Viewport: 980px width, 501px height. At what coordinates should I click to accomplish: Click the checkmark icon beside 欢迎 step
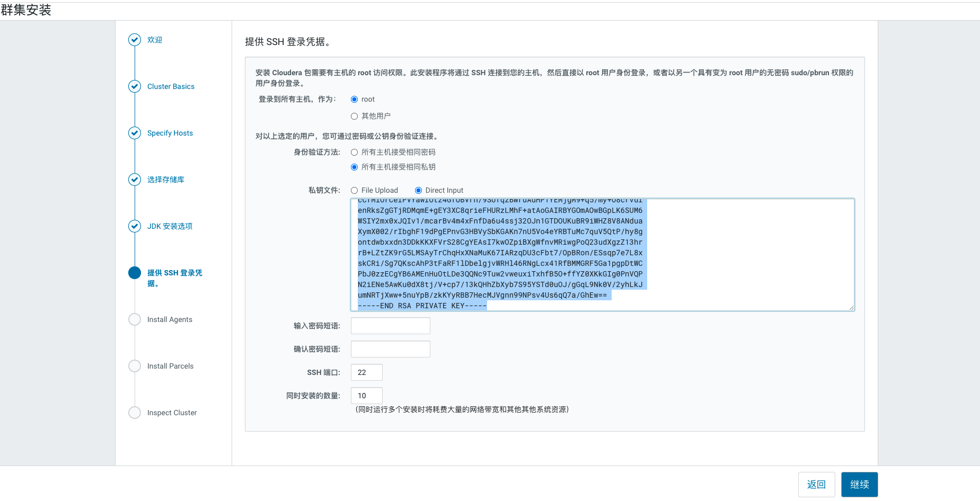point(135,40)
